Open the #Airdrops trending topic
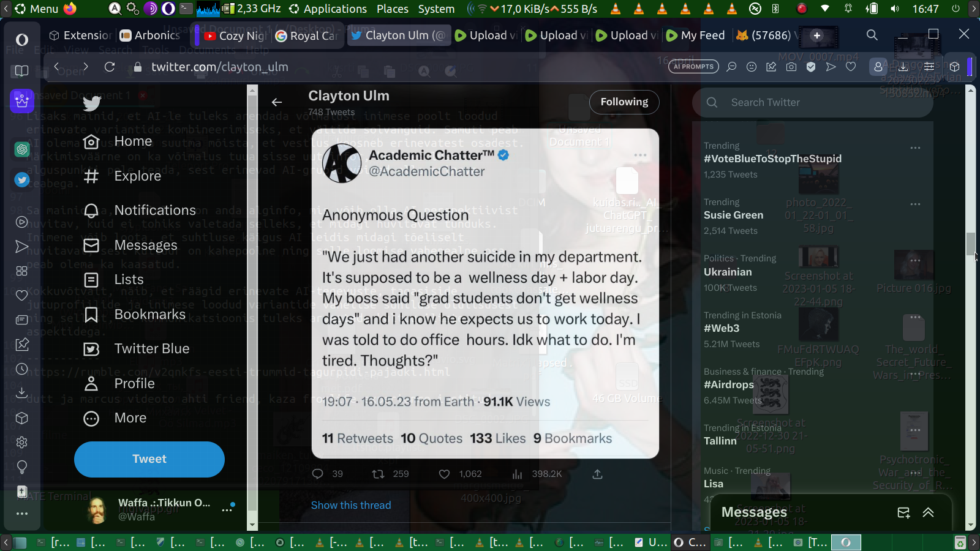 pos(729,384)
